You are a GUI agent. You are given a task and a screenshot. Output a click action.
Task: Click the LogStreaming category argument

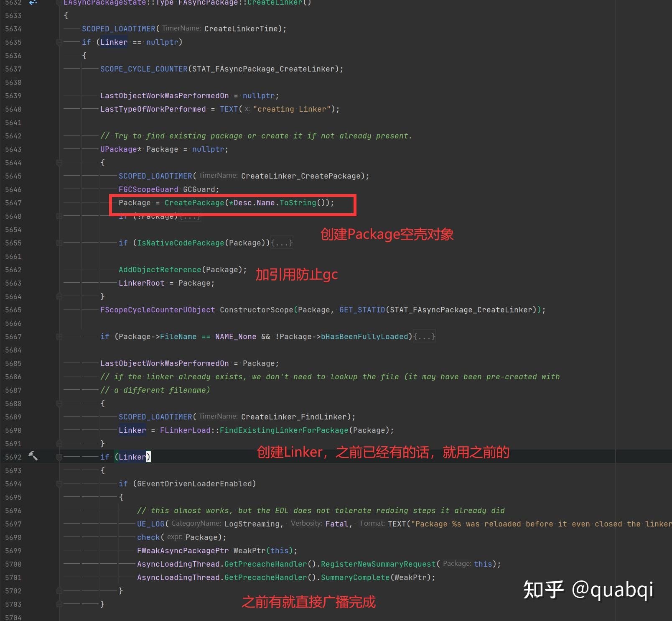point(252,524)
